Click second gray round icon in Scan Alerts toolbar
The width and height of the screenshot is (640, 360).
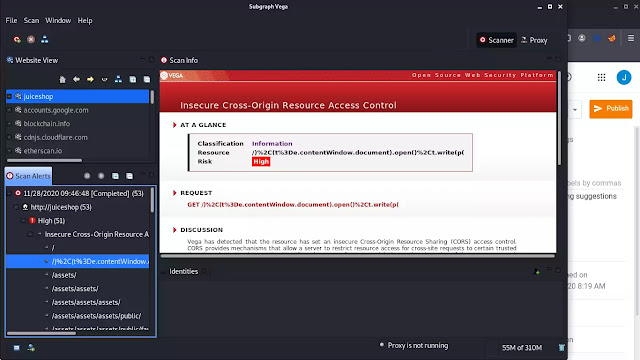[x=101, y=176]
